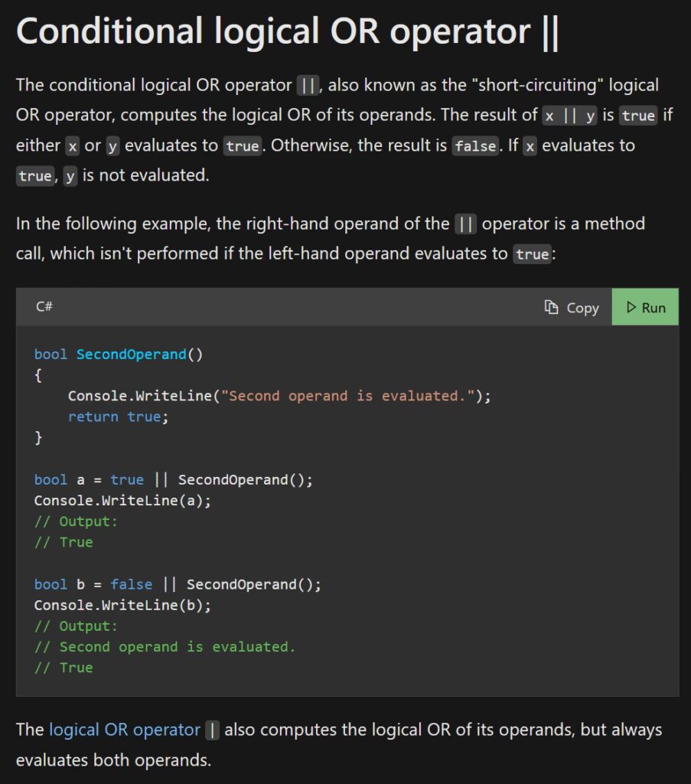Click the inline single "|" code after the link
Image resolution: width=691 pixels, height=784 pixels.
(x=213, y=730)
